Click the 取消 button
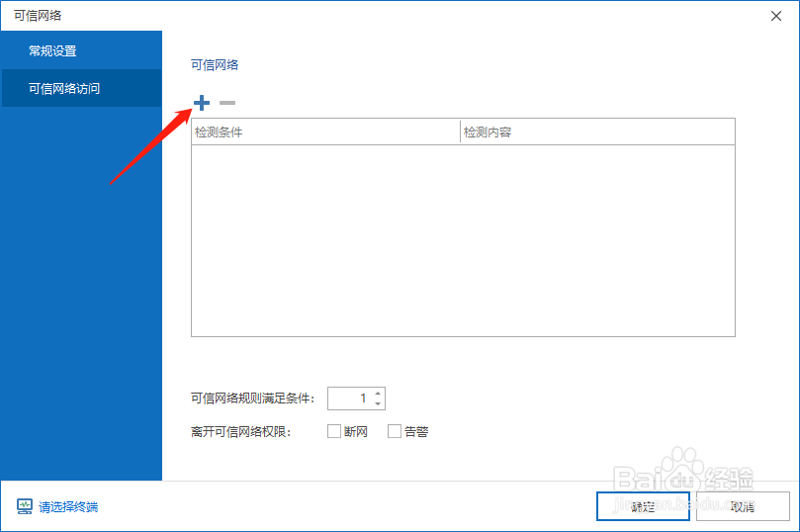The image size is (800, 532). (x=743, y=506)
